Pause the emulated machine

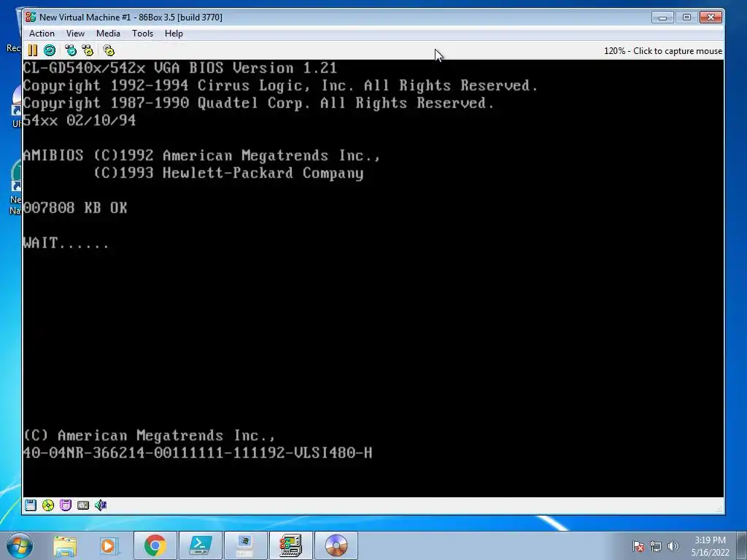(x=32, y=50)
